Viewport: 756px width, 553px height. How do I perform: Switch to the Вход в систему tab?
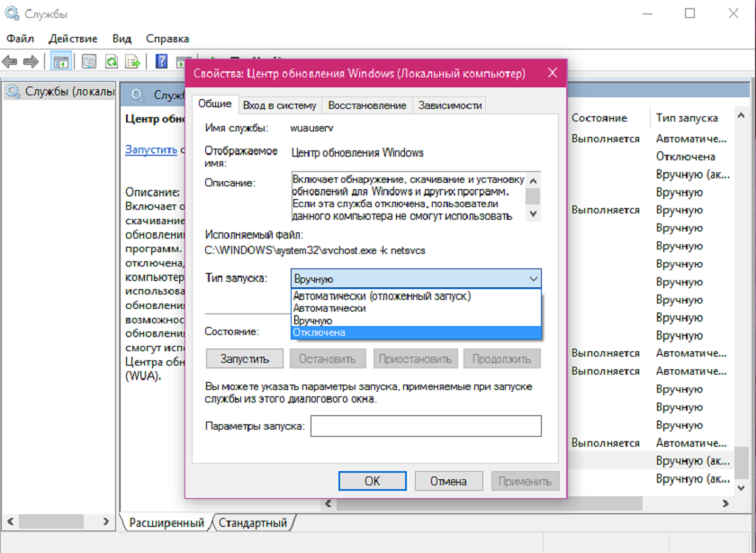pos(280,105)
